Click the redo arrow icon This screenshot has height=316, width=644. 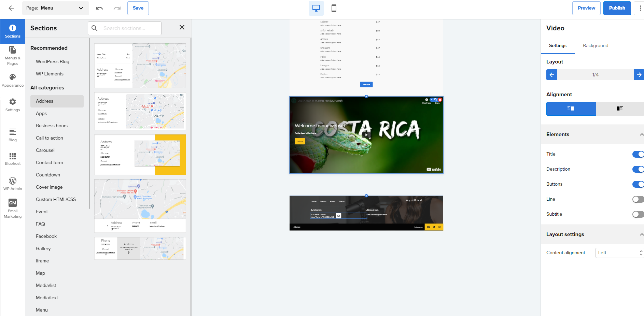pos(117,8)
